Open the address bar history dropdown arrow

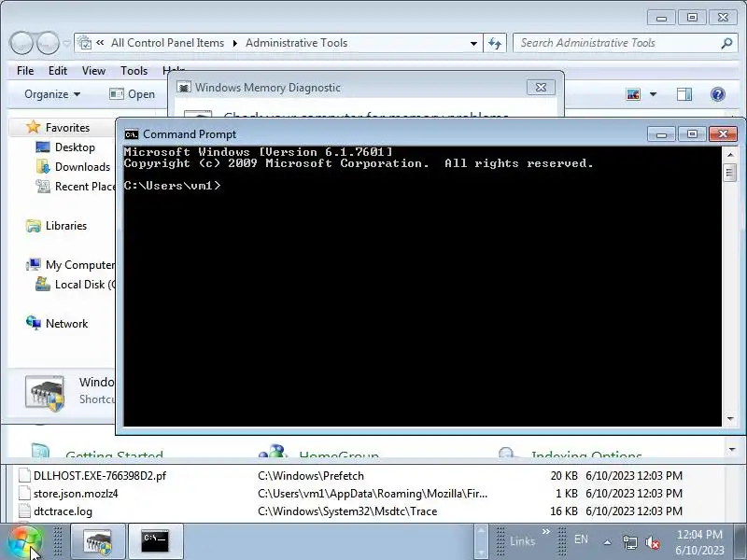[473, 43]
